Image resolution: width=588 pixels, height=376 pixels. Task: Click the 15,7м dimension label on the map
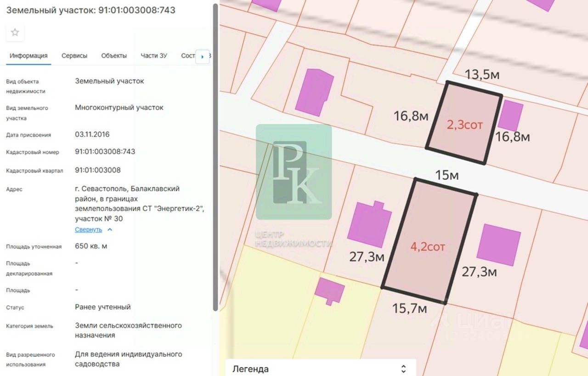[x=410, y=308]
